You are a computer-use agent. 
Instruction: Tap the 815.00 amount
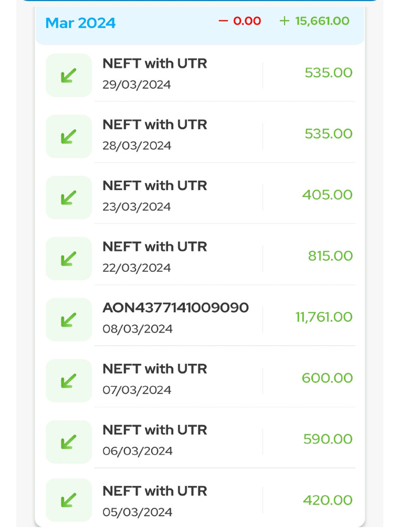[330, 256]
